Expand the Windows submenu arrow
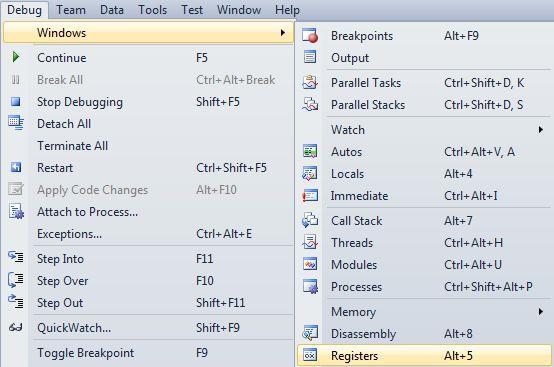The width and height of the screenshot is (554, 367). click(x=283, y=32)
